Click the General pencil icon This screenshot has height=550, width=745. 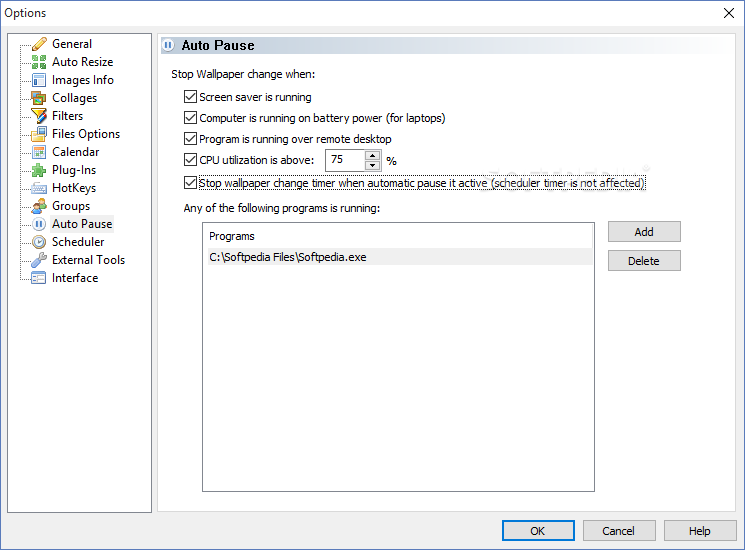point(39,44)
